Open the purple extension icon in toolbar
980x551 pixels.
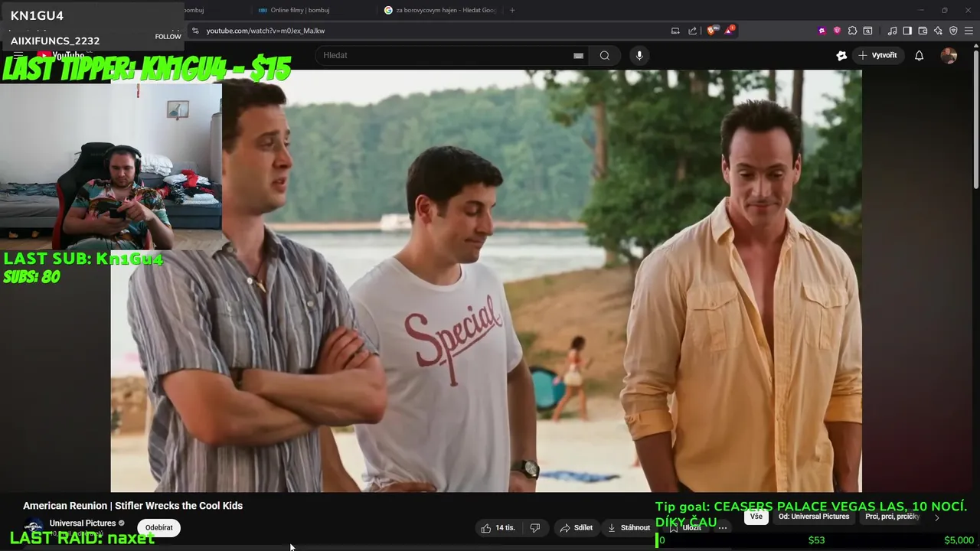point(822,31)
